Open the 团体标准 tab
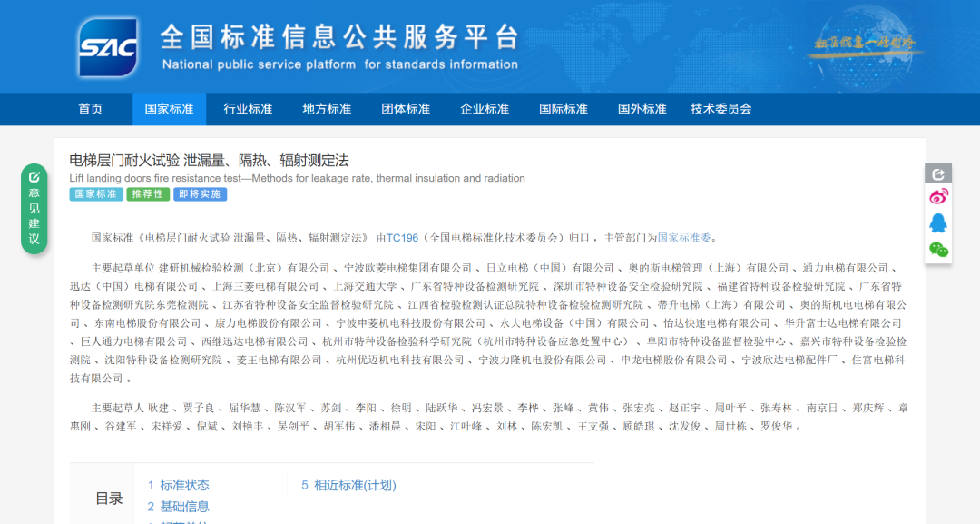Screen dimensions: 980x524 (x=406, y=109)
